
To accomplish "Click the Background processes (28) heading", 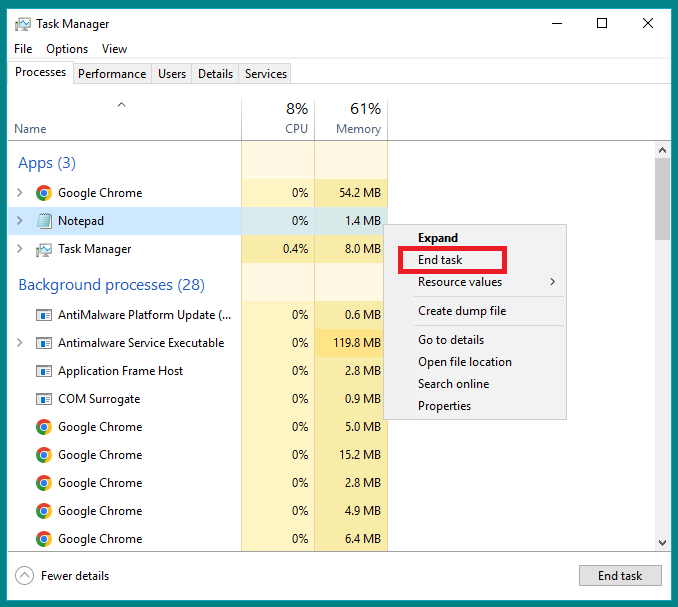I will click(x=112, y=285).
